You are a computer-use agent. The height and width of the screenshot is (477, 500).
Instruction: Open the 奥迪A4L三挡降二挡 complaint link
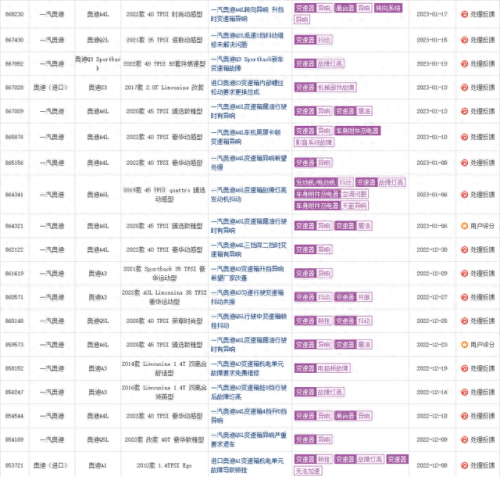coord(249,250)
